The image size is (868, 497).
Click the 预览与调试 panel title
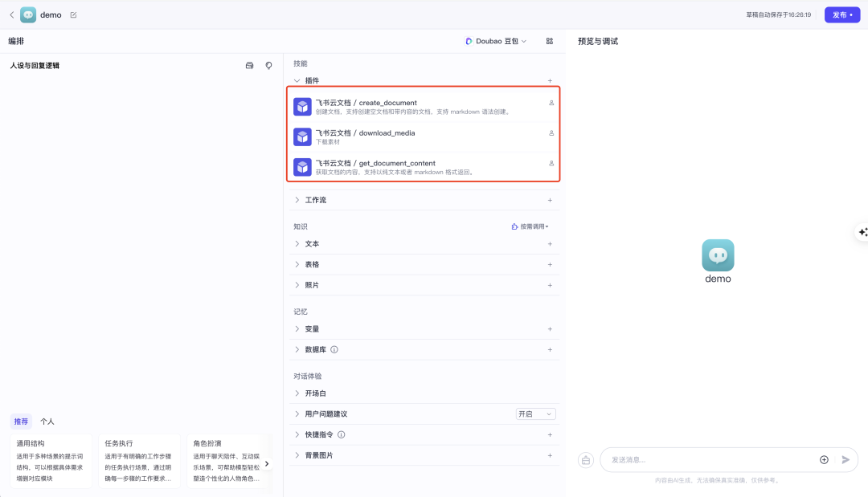(x=598, y=42)
